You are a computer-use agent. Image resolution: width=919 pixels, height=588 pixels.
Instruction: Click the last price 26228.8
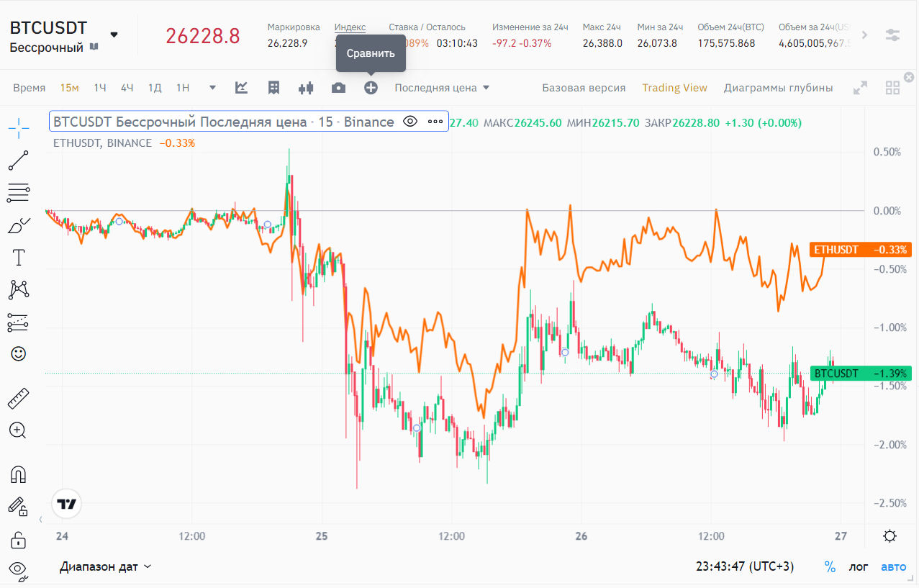coord(203,35)
